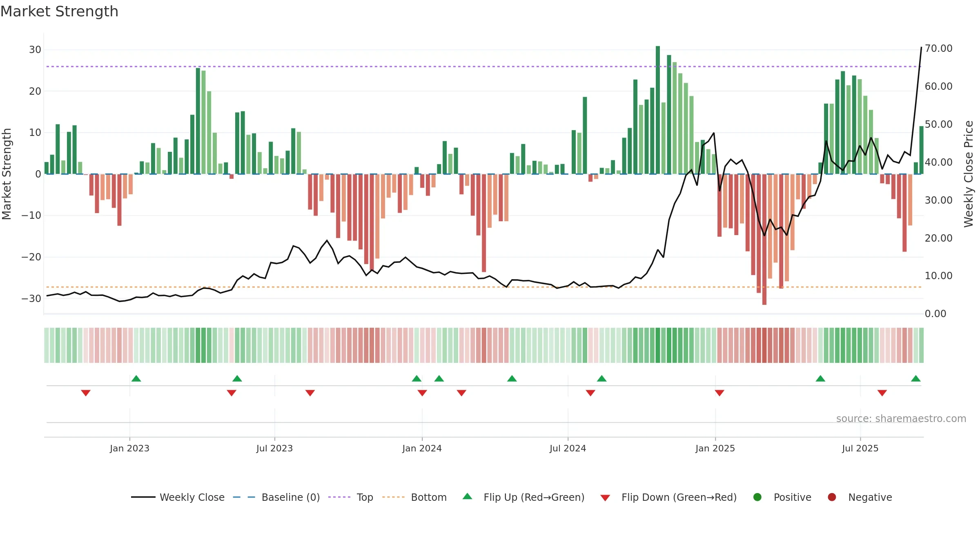Select the red flip-down triangle in August 2023
This screenshot has width=980, height=551.
click(310, 393)
